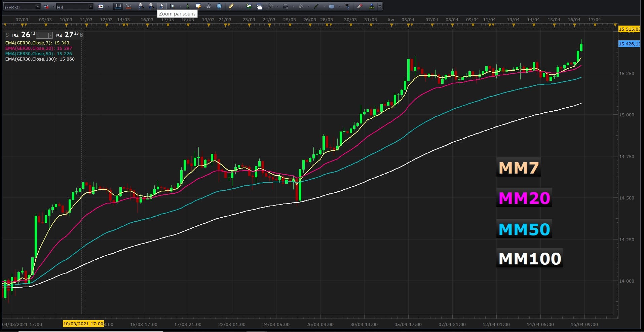This screenshot has height=332, width=644.
Task: Activate Zoom par souris cursor tool
Action: [x=162, y=6]
